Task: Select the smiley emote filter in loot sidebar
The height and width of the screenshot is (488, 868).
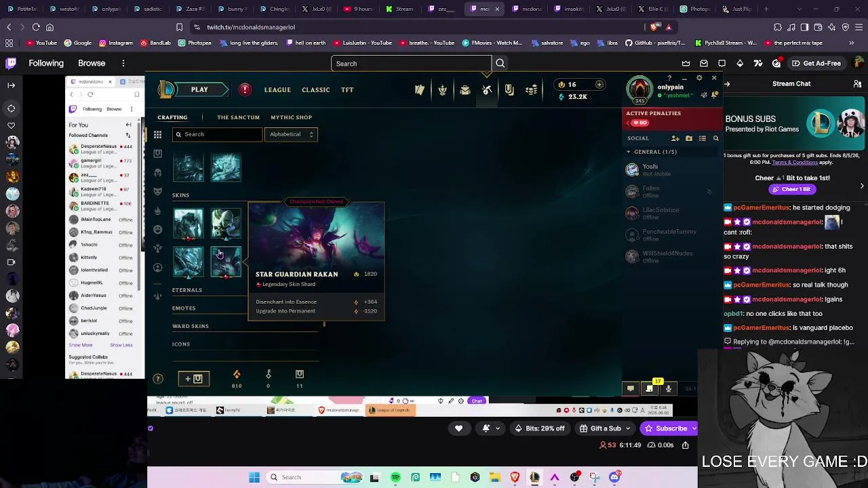Action: tap(157, 230)
